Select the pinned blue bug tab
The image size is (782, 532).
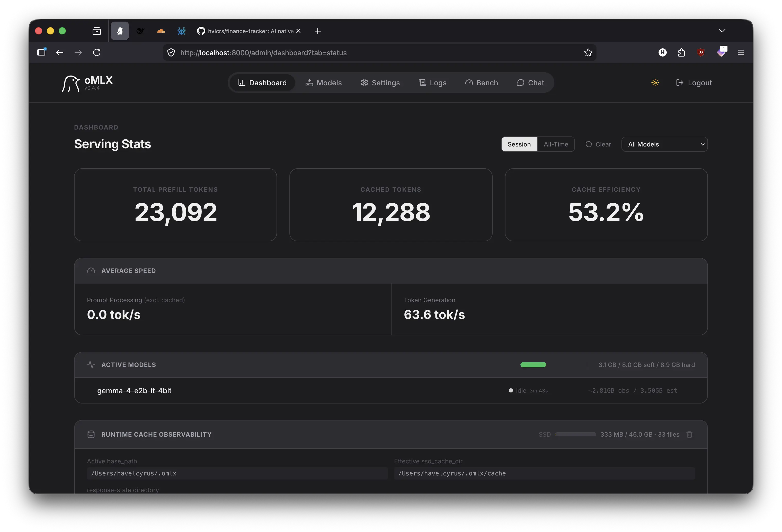[181, 31]
